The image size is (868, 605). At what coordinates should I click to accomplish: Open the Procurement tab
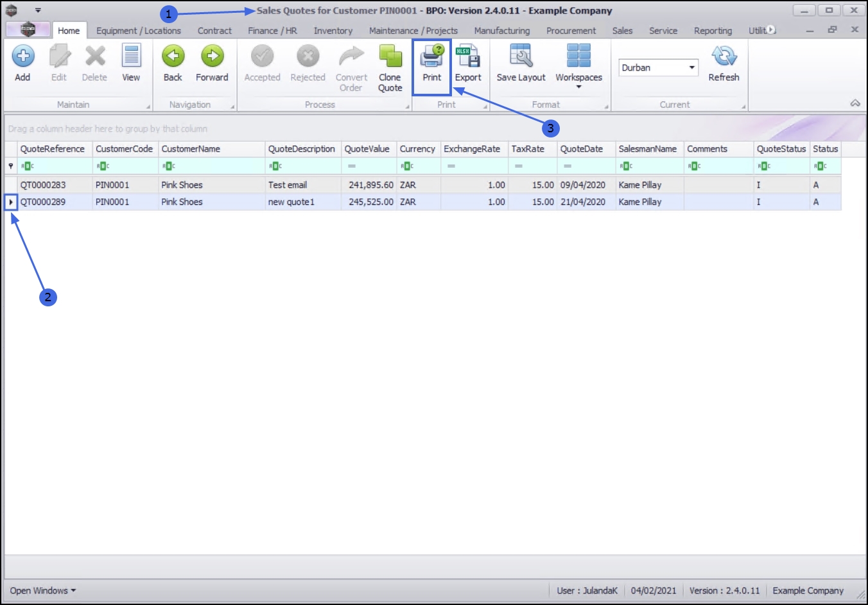tap(571, 30)
